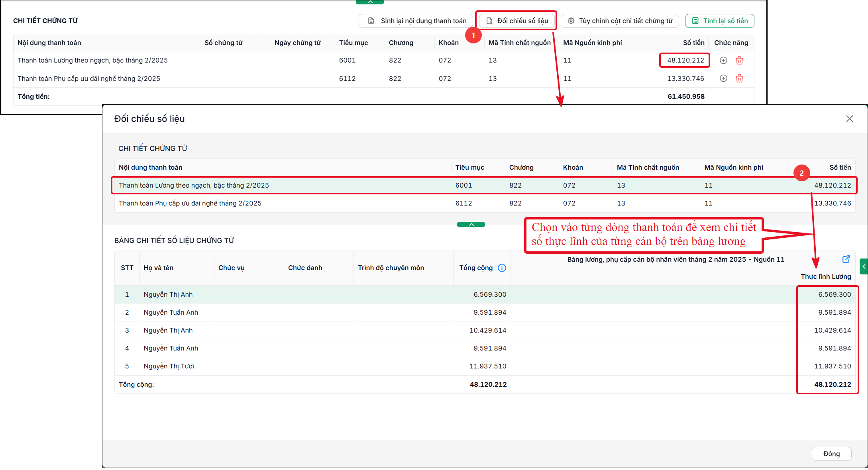Expand the green side panel arrow
This screenshot has width=868, height=470.
864,266
